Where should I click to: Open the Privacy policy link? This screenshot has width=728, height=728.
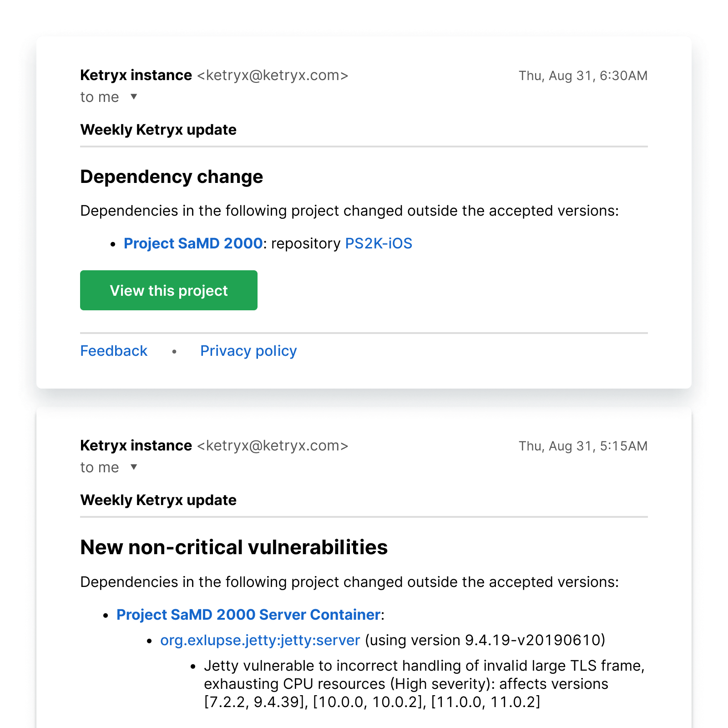click(248, 351)
